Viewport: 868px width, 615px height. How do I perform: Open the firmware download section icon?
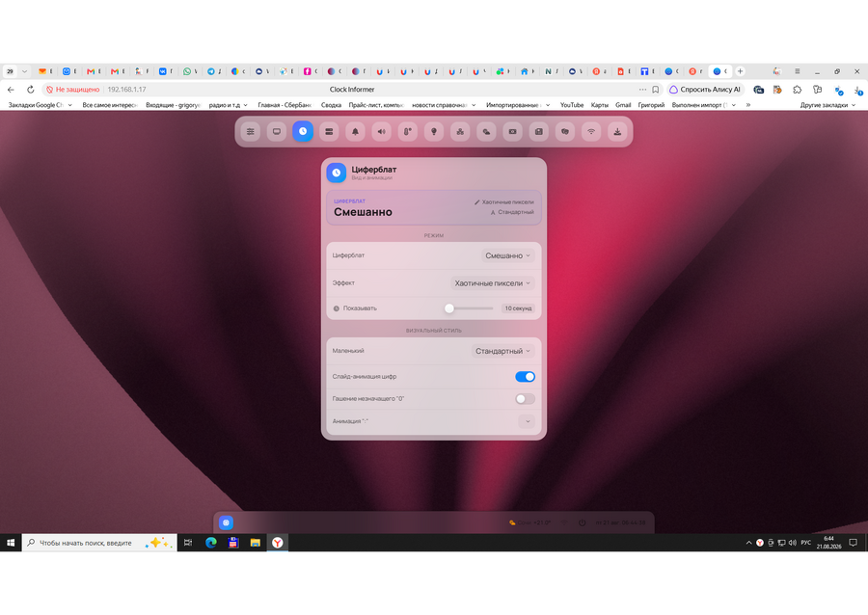(x=617, y=132)
